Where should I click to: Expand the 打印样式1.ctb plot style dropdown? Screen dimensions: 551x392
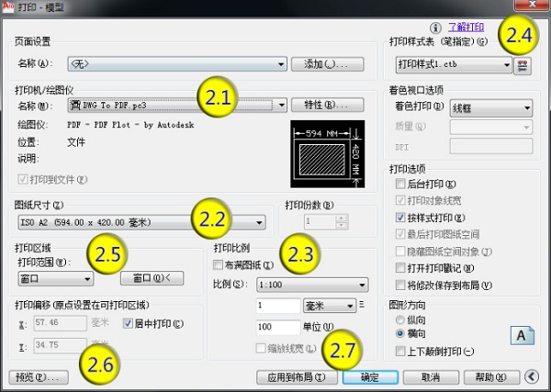pyautogui.click(x=506, y=65)
